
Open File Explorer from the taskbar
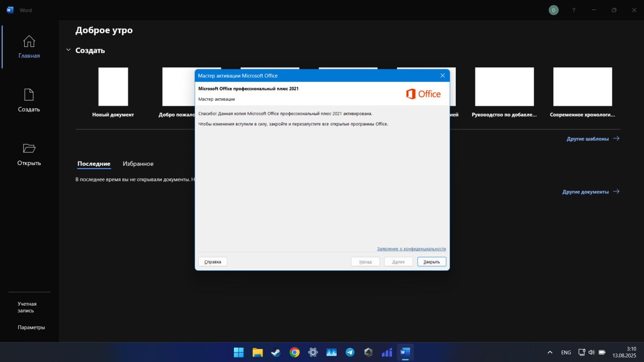pos(258,352)
